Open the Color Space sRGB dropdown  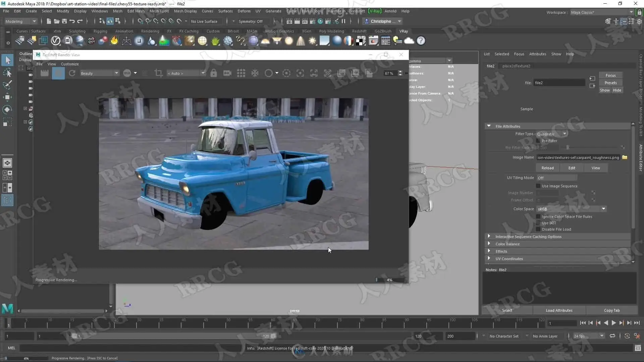tap(571, 209)
